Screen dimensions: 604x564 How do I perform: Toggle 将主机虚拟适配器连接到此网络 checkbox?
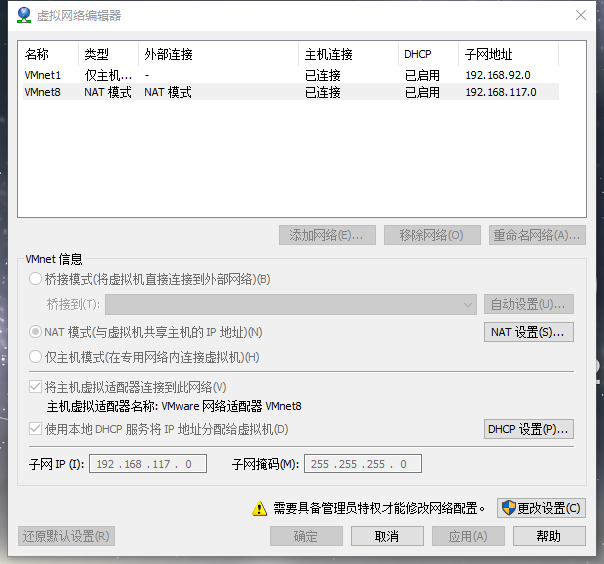35,386
